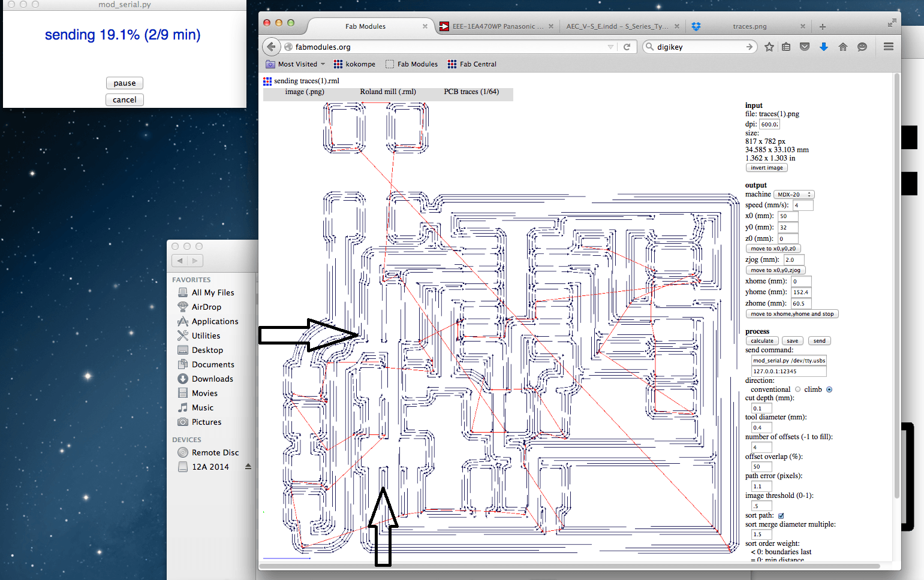Select conventional direction radio button
This screenshot has height=580, width=924.
tap(797, 389)
